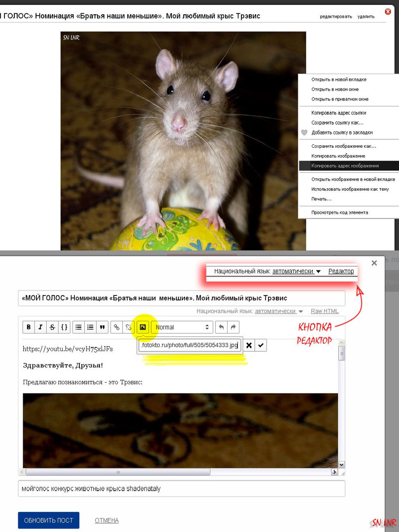The width and height of the screenshot is (399, 532).
Task: Click the 'Отмена' link
Action: (106, 521)
